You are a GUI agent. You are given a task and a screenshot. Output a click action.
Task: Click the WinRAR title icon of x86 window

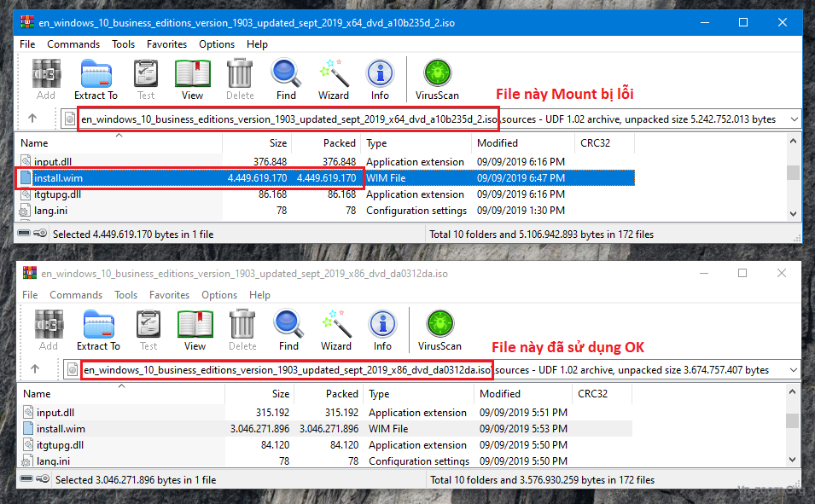click(x=30, y=273)
